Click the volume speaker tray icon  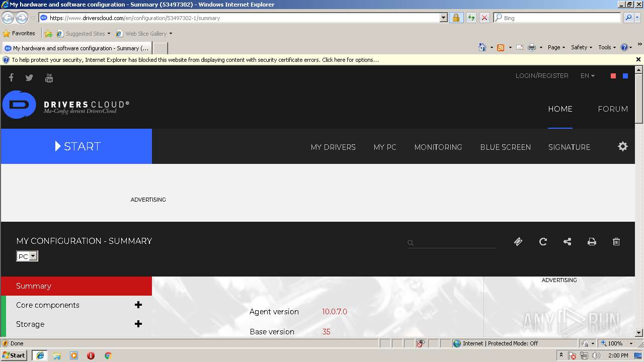596,355
